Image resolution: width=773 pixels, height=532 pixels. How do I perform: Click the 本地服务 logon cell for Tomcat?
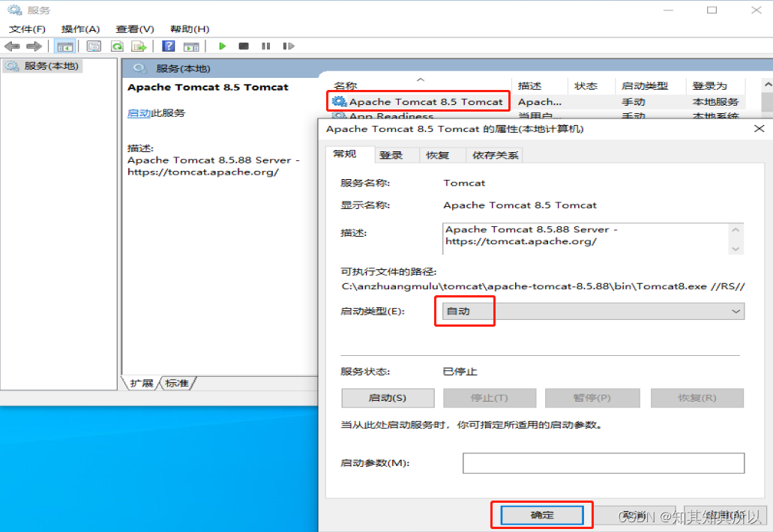point(715,101)
